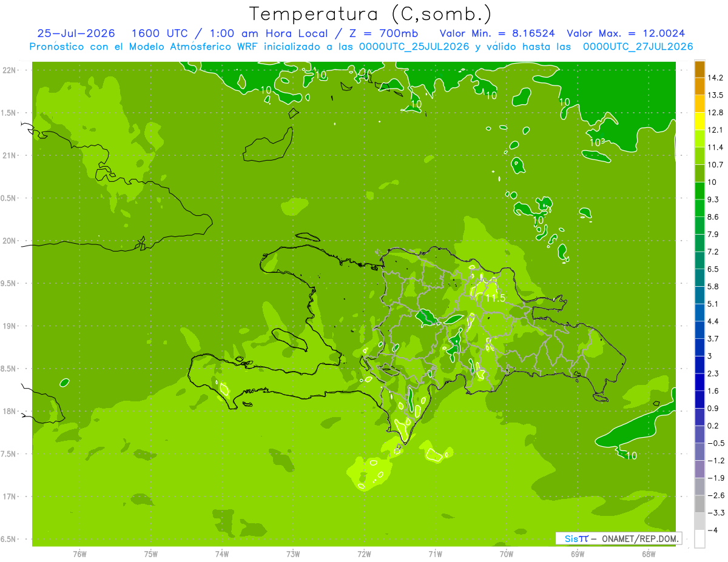Click the "17N" latitude axis label
This screenshot has width=728, height=562.
(9, 497)
